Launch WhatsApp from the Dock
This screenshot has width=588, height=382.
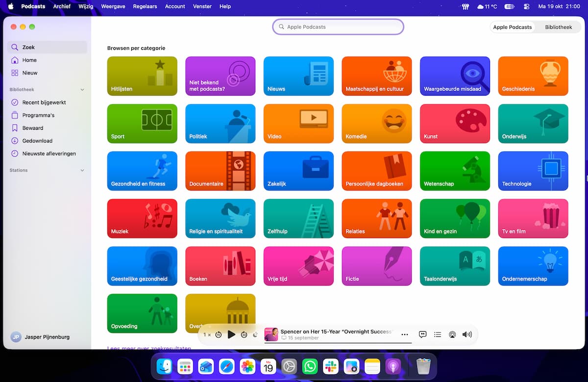(x=310, y=366)
